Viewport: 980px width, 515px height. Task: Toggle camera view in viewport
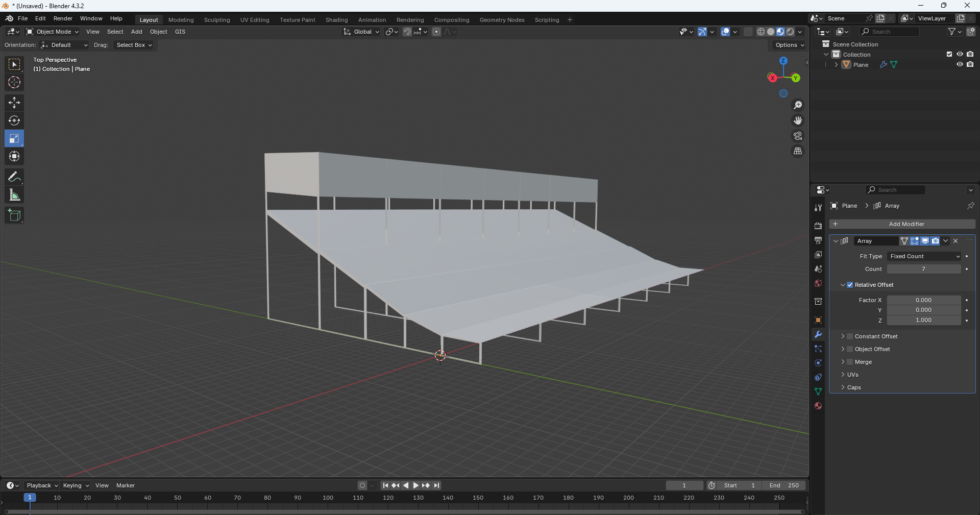tap(797, 136)
